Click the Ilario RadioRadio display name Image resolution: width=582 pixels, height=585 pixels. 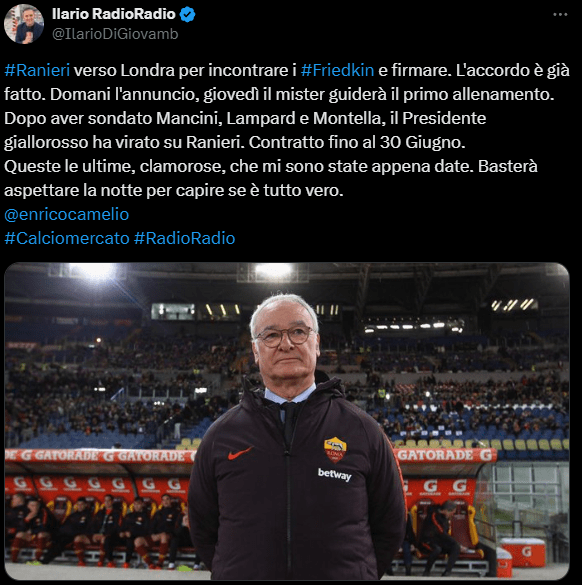(114, 14)
